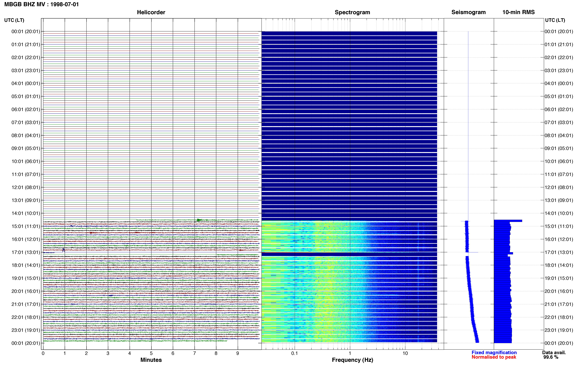Click the tall RMS peak bar near 14:30
The image size is (588, 368).
(x=508, y=221)
